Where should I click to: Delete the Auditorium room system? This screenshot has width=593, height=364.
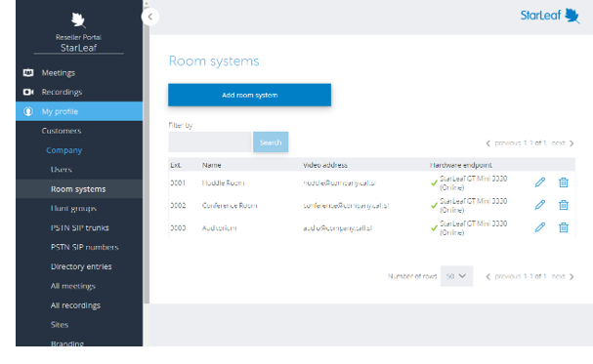(564, 227)
